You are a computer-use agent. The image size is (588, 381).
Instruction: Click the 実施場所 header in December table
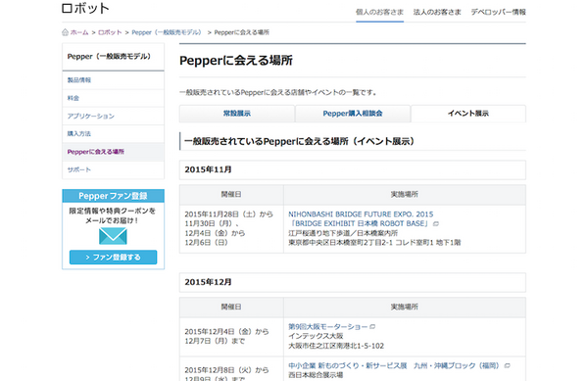coord(405,307)
